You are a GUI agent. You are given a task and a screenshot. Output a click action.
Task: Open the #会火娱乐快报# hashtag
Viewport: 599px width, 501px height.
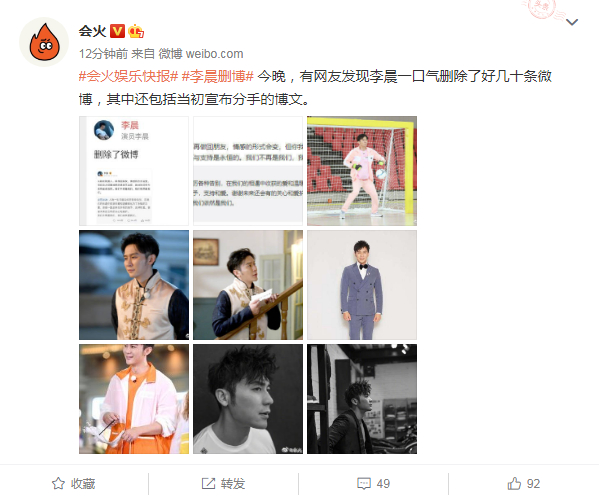[128, 76]
